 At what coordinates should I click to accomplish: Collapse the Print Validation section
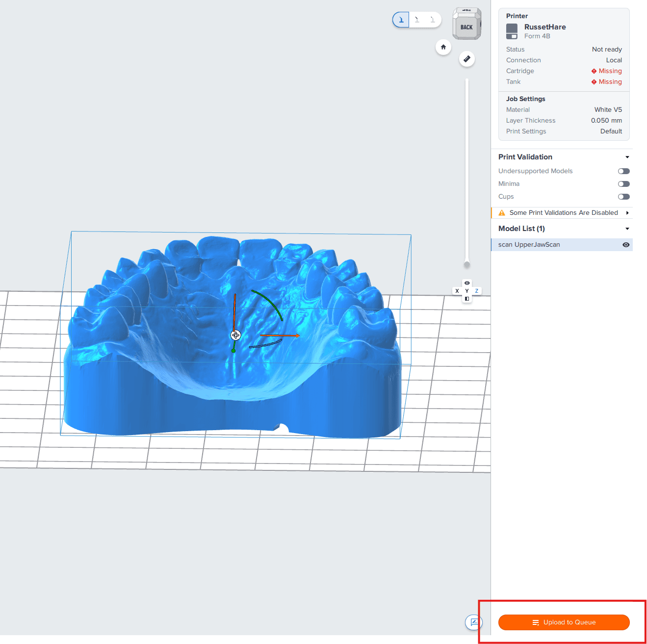[627, 157]
